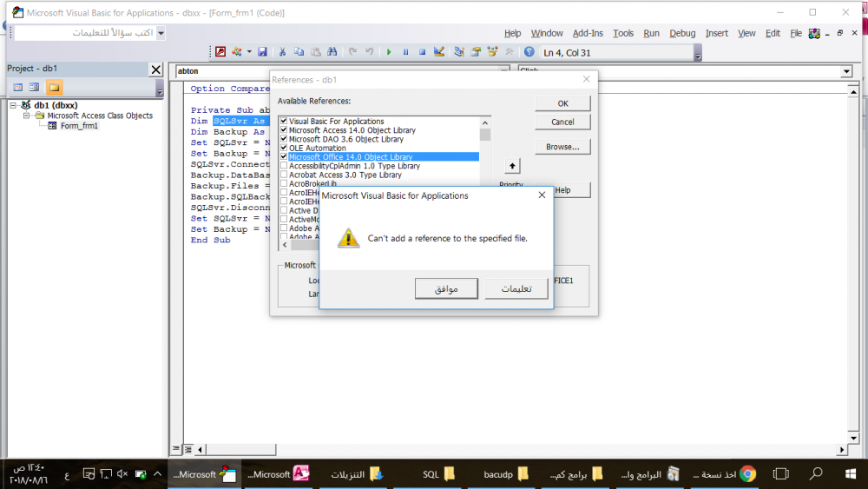Uncheck Microsoft DAO 3.6 Object Library
Screen dimensions: 868x489
point(284,139)
